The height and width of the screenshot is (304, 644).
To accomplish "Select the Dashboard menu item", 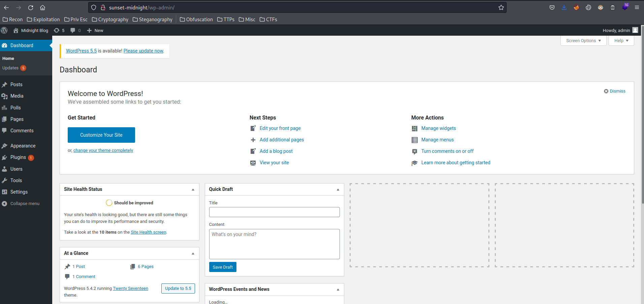I will click(26, 45).
